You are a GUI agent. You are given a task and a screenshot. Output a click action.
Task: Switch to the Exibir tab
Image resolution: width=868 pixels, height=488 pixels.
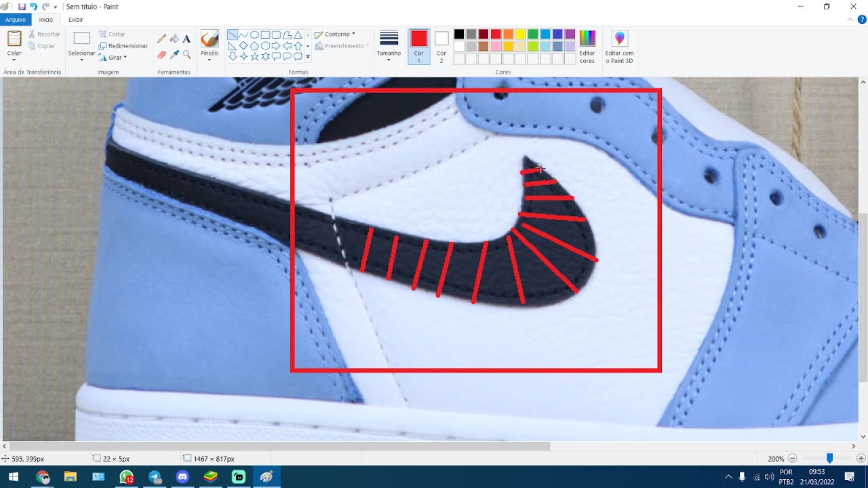click(x=76, y=20)
